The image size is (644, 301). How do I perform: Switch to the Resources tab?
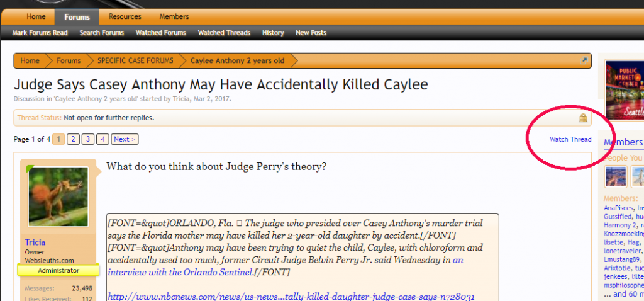(125, 17)
